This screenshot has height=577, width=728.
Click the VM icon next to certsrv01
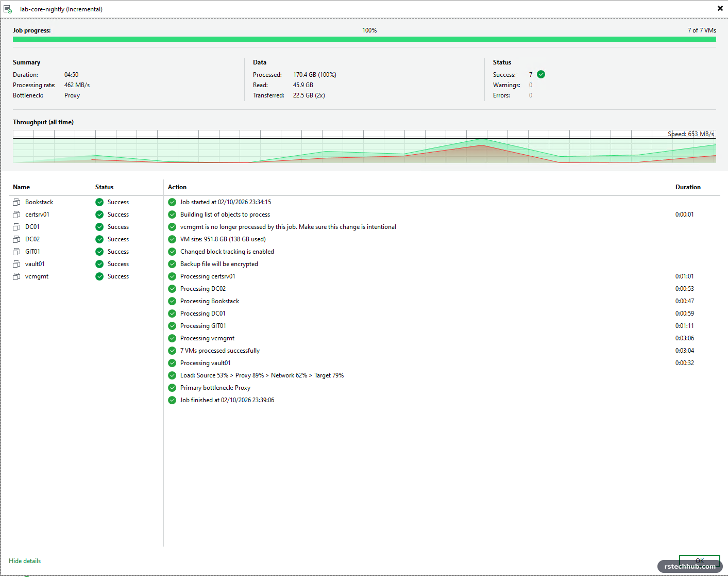tap(16, 215)
